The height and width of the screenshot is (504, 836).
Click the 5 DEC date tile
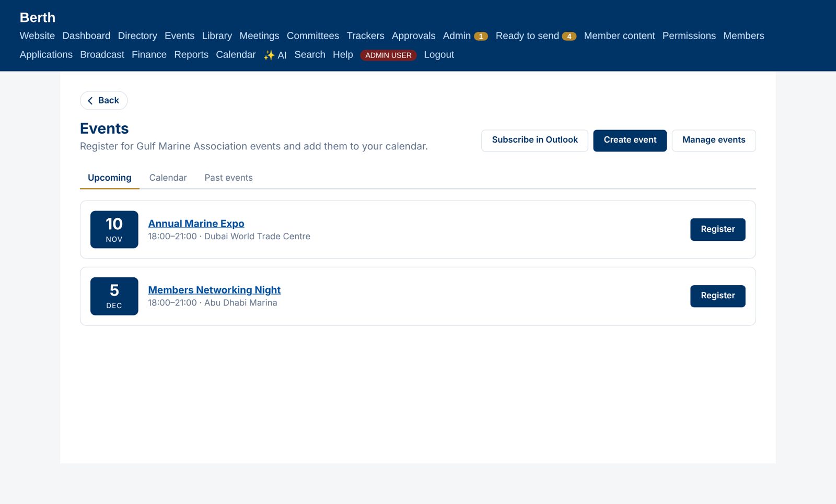(x=114, y=296)
